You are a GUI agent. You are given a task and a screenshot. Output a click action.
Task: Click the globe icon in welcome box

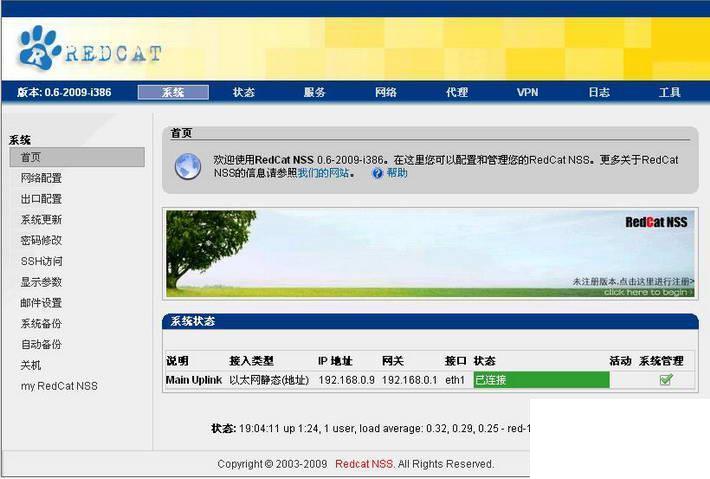tap(188, 166)
